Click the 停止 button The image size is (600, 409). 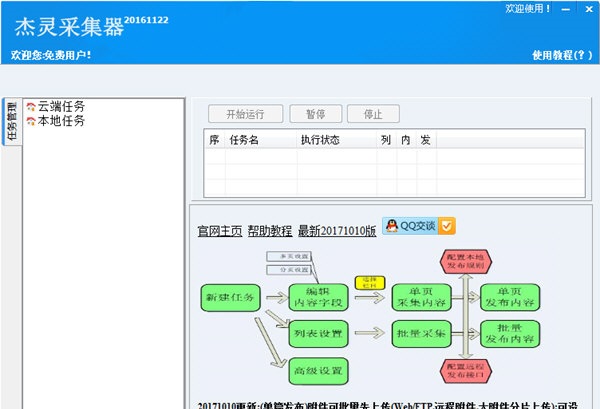click(373, 114)
